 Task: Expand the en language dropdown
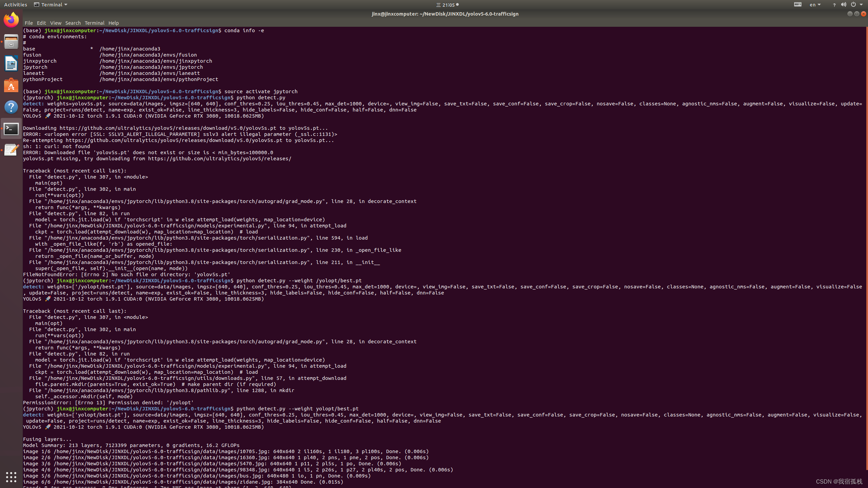tap(815, 5)
